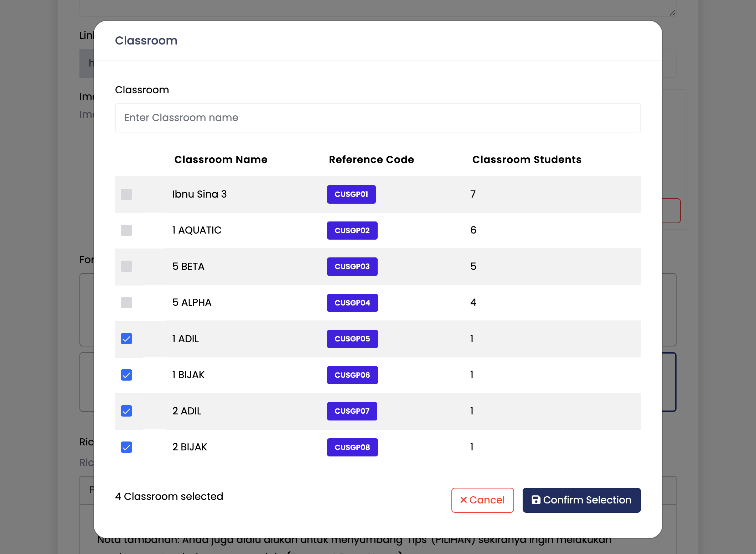
Task: Check the 1 AQUATIC classroom checkbox
Action: pyautogui.click(x=126, y=230)
